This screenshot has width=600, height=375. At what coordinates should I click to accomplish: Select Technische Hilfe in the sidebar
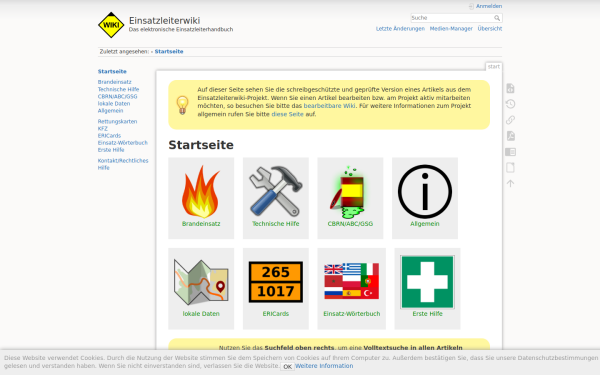click(x=118, y=89)
